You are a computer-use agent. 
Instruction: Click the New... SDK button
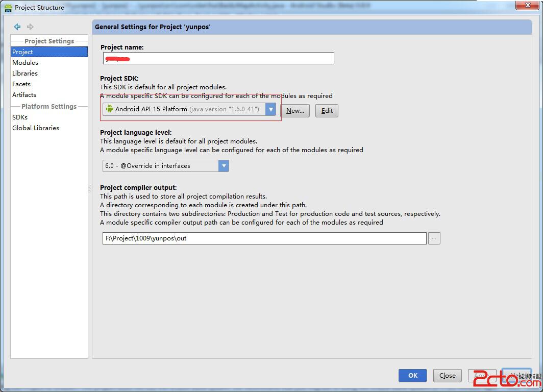(x=295, y=111)
